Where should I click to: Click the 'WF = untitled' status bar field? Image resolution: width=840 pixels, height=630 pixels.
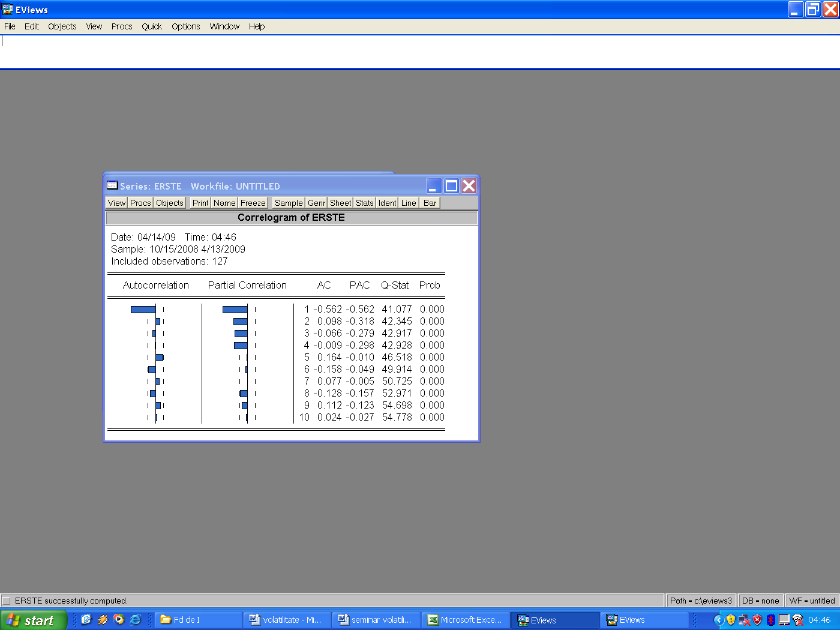pyautogui.click(x=812, y=601)
